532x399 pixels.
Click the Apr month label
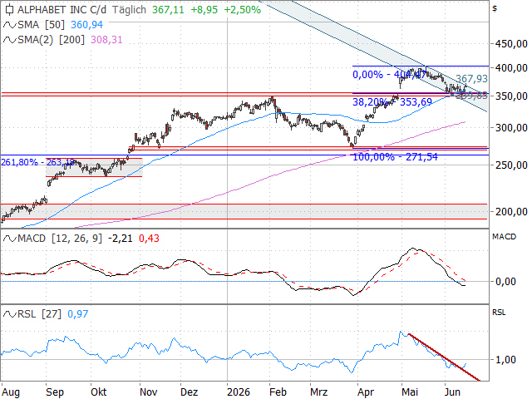click(366, 392)
